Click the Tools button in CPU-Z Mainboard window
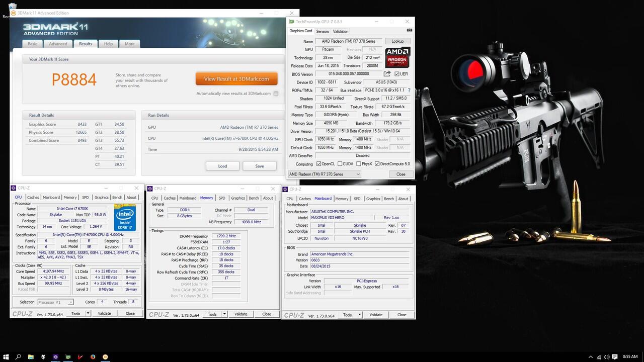This screenshot has height=362, width=644. coord(347,315)
